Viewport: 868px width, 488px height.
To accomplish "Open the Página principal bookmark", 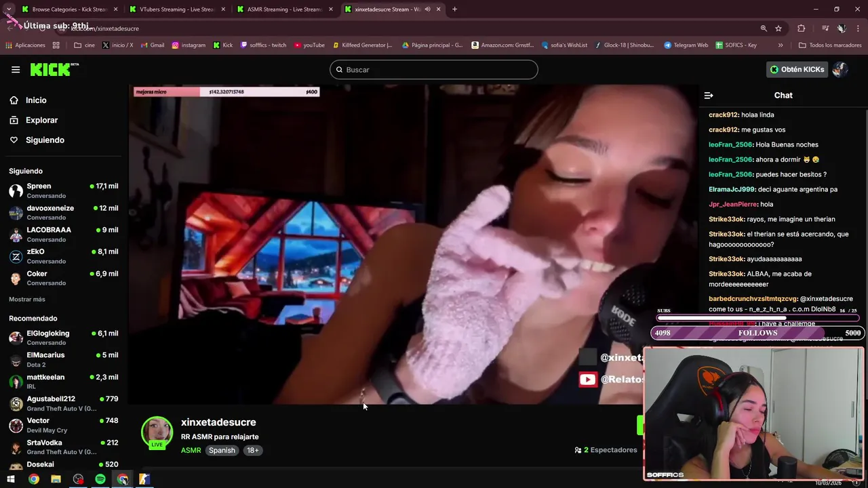I will [432, 45].
